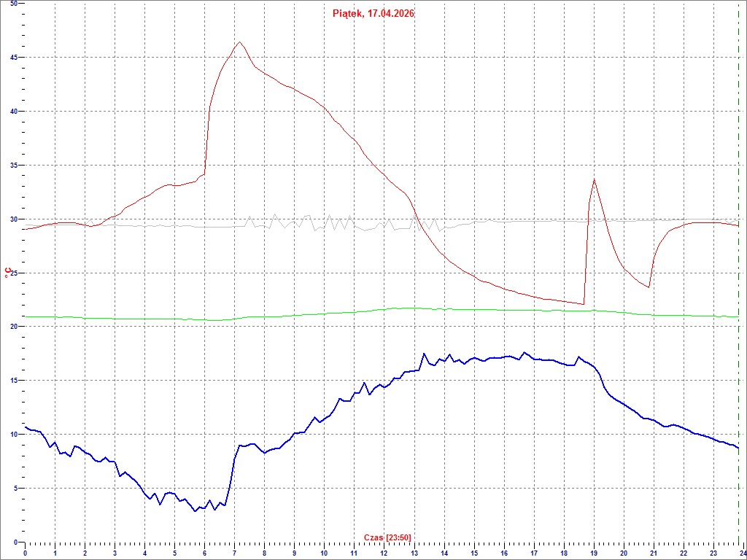Image resolution: width=747 pixels, height=560 pixels.
Task: Select the red curve's second spike at hour 19
Action: tap(594, 179)
